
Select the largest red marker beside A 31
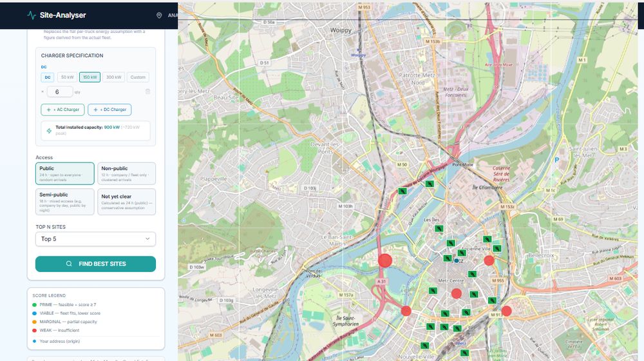pos(385,260)
